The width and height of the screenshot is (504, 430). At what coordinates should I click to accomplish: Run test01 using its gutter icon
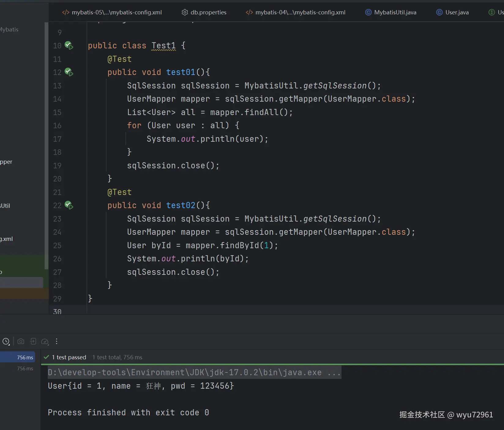click(69, 72)
